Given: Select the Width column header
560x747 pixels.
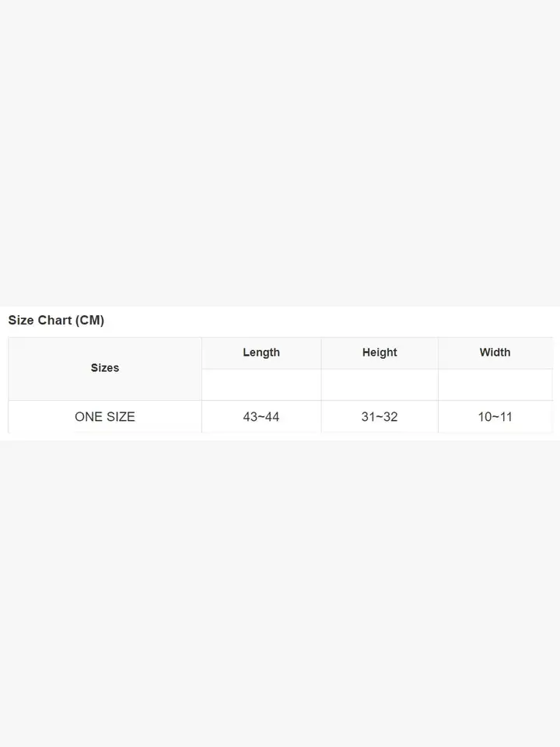Looking at the screenshot, I should point(495,352).
